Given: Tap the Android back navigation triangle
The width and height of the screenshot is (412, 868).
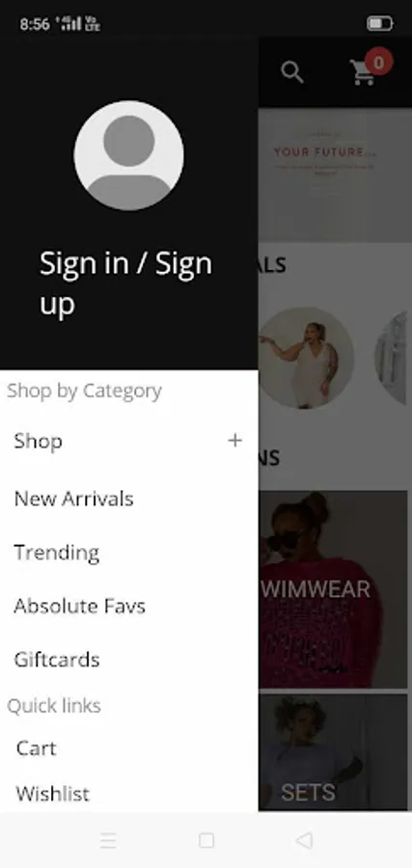Looking at the screenshot, I should click(304, 840).
